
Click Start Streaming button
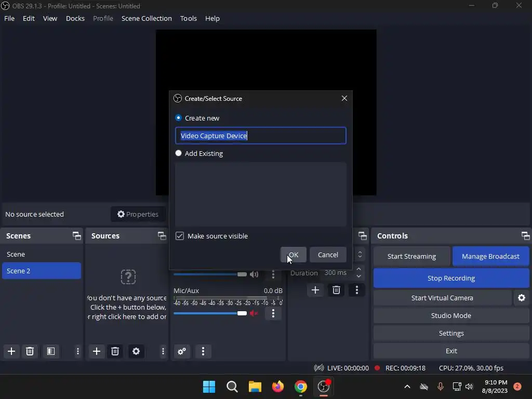click(x=411, y=256)
